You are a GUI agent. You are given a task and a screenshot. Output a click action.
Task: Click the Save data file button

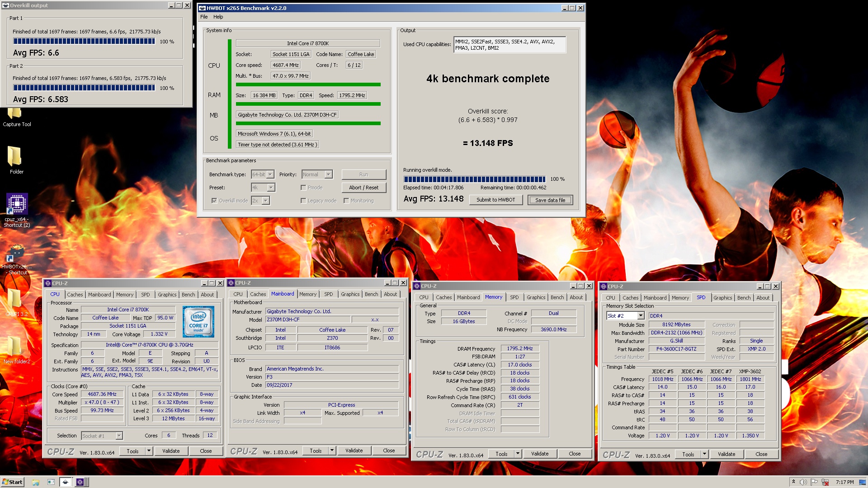point(550,200)
